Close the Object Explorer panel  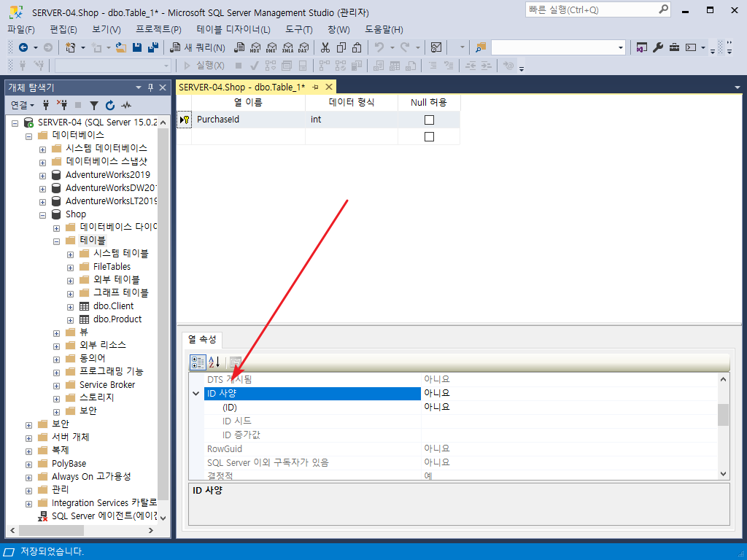click(163, 87)
